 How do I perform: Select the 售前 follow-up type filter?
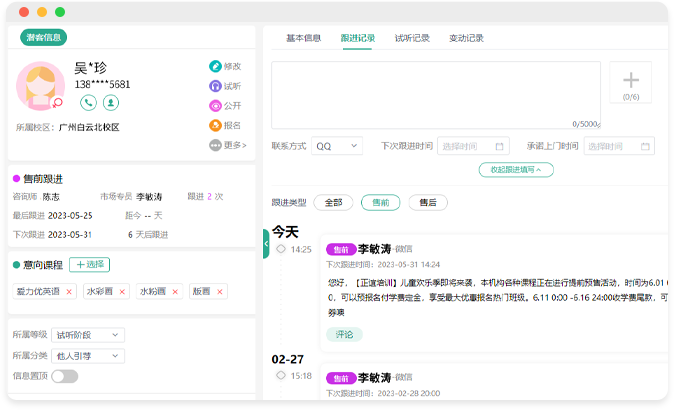[380, 202]
